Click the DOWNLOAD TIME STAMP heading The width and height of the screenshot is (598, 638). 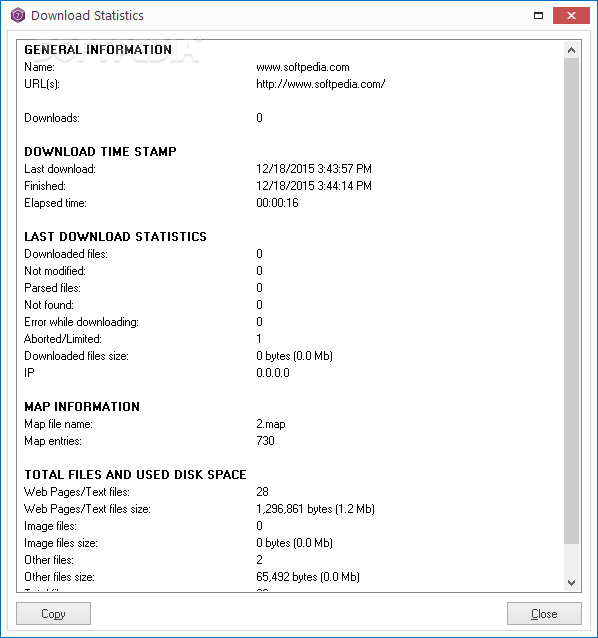click(x=100, y=151)
